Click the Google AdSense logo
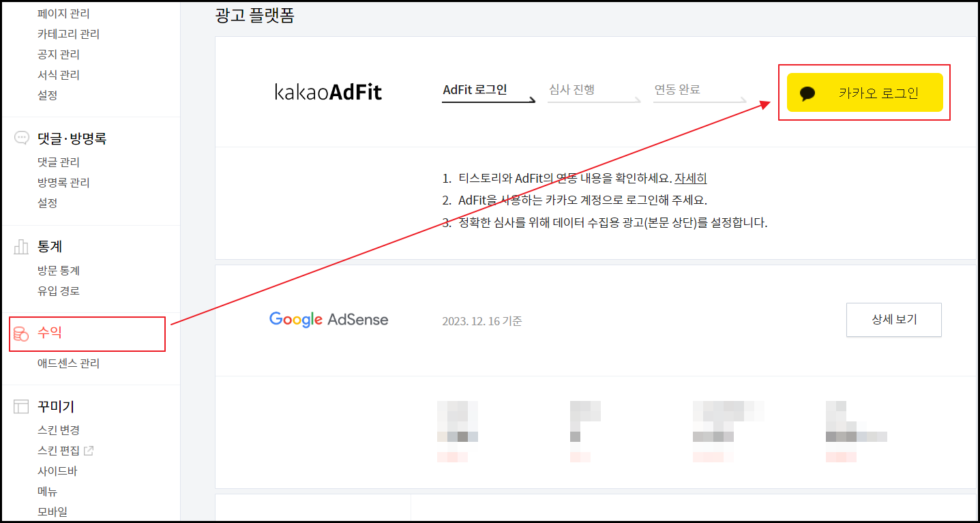The width and height of the screenshot is (980, 523). 329,319
